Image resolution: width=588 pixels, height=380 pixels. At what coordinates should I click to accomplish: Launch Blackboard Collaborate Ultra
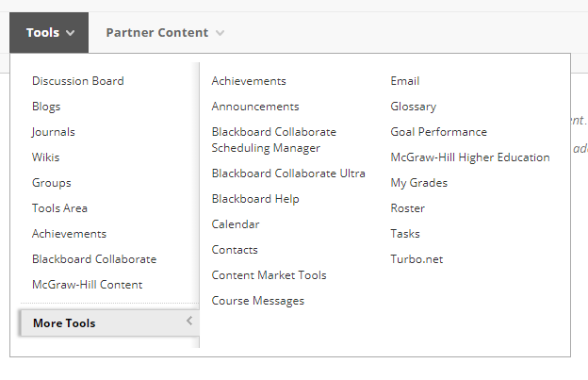(x=288, y=173)
